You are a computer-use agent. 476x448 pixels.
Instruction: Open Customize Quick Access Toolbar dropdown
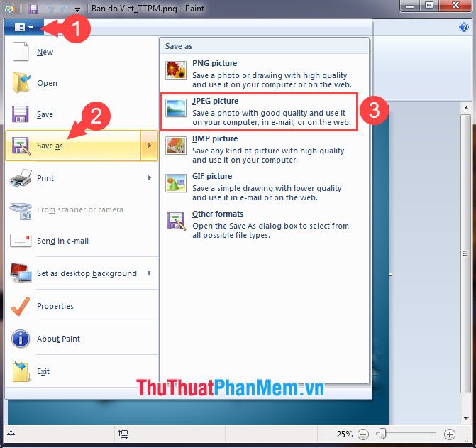[78, 10]
